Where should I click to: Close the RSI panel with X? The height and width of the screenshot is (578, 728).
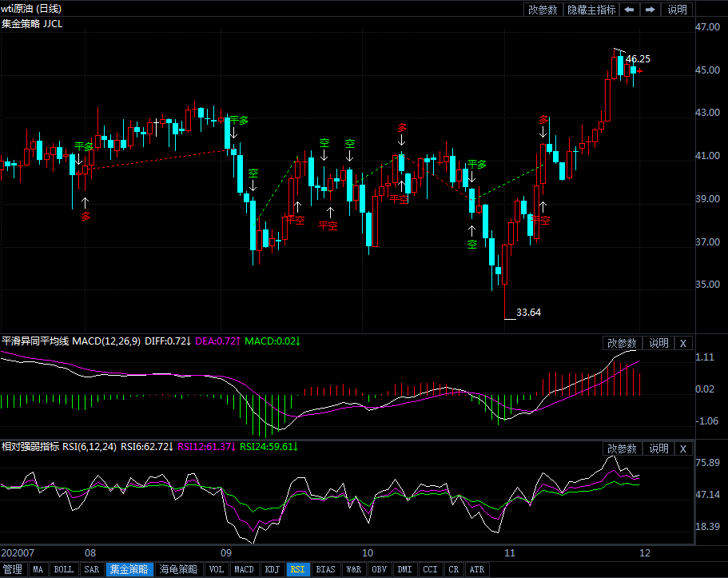(x=682, y=449)
